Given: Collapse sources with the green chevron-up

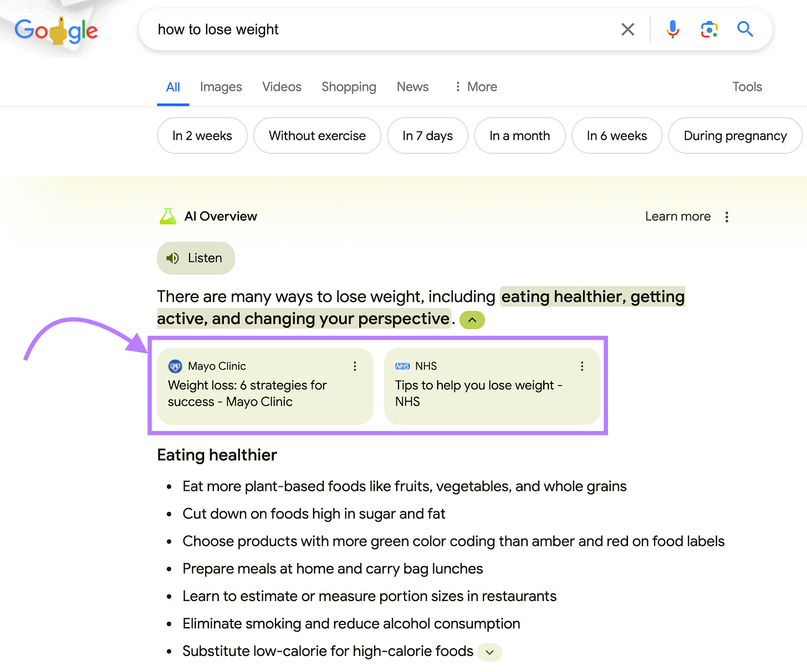Looking at the screenshot, I should [472, 320].
